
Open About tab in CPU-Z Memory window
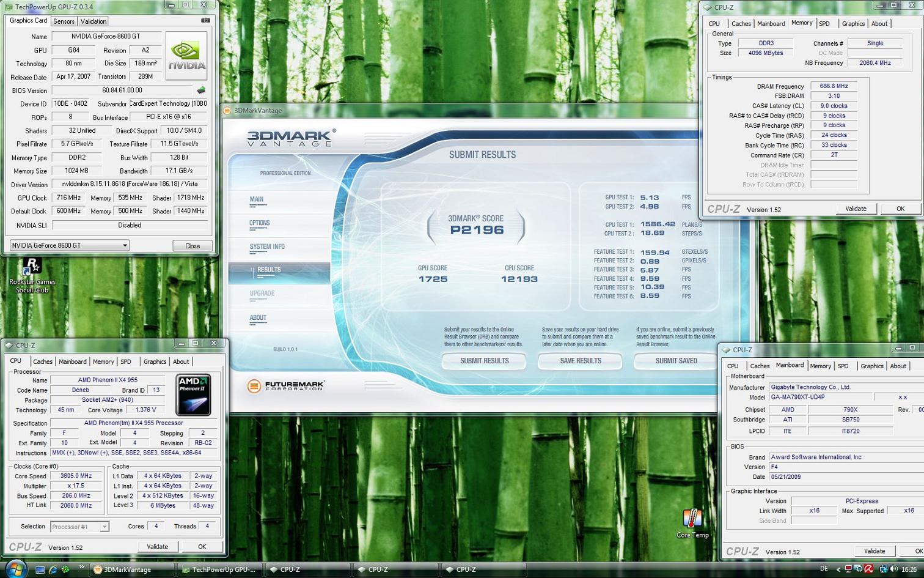(x=879, y=24)
